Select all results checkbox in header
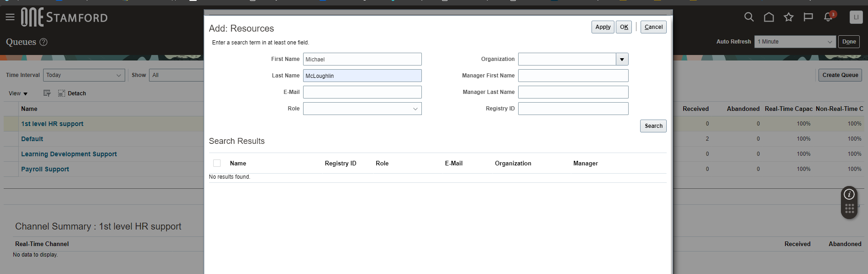Image resolution: width=868 pixels, height=274 pixels. [x=217, y=163]
